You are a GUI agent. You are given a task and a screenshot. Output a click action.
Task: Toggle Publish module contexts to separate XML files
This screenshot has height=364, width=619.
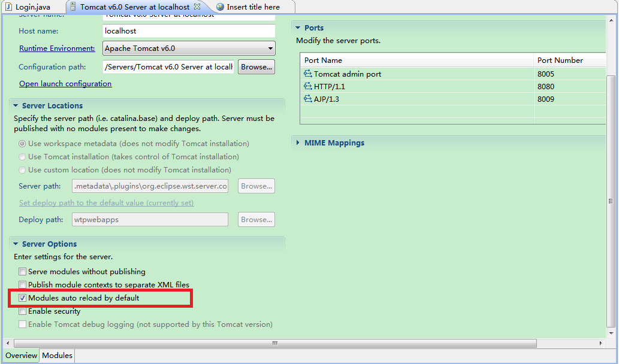tap(23, 285)
